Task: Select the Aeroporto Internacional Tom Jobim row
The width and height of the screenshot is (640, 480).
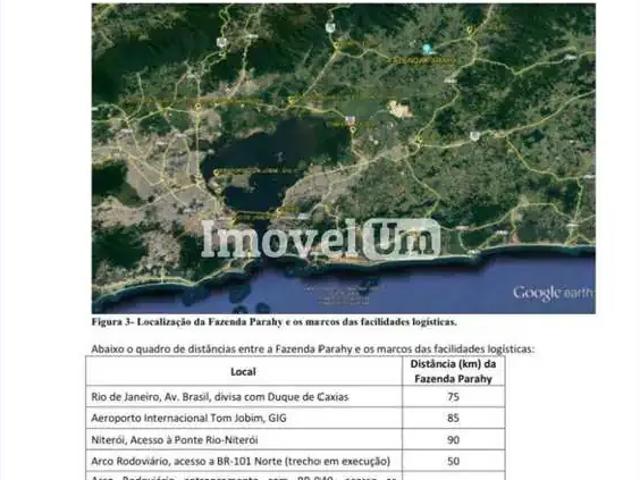Action: [x=204, y=418]
